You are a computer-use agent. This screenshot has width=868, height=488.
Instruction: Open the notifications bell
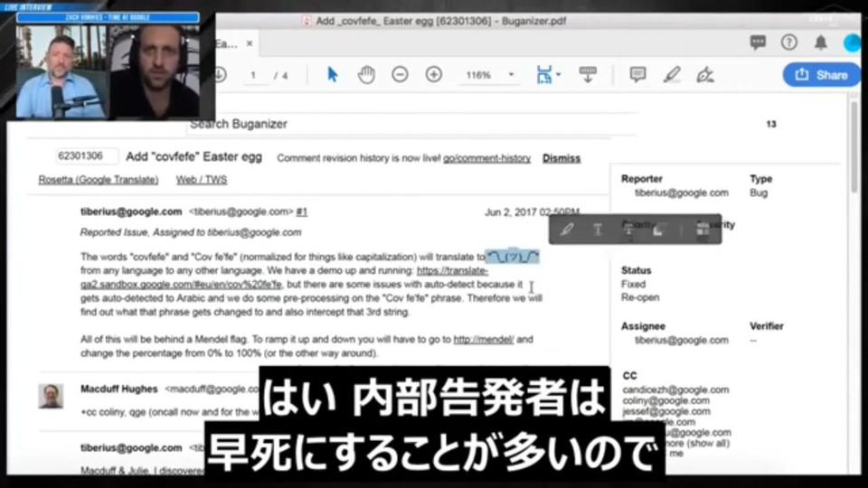(820, 42)
